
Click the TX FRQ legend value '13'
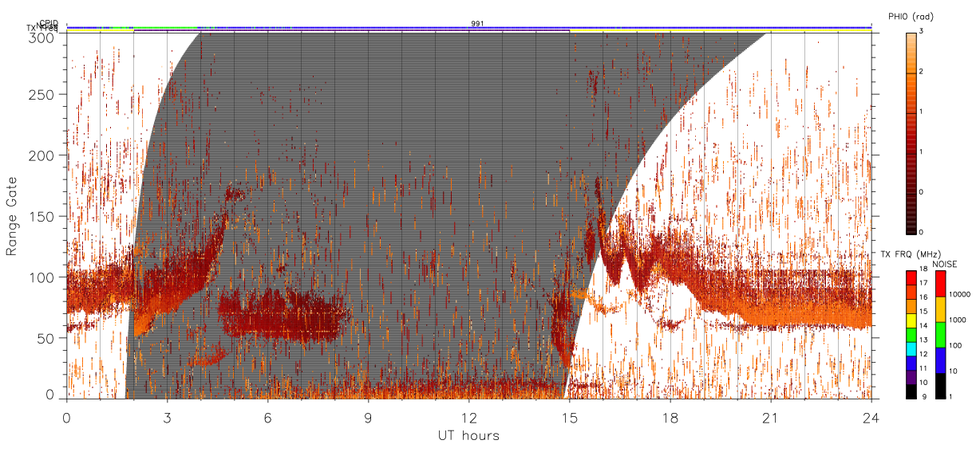coord(923,340)
